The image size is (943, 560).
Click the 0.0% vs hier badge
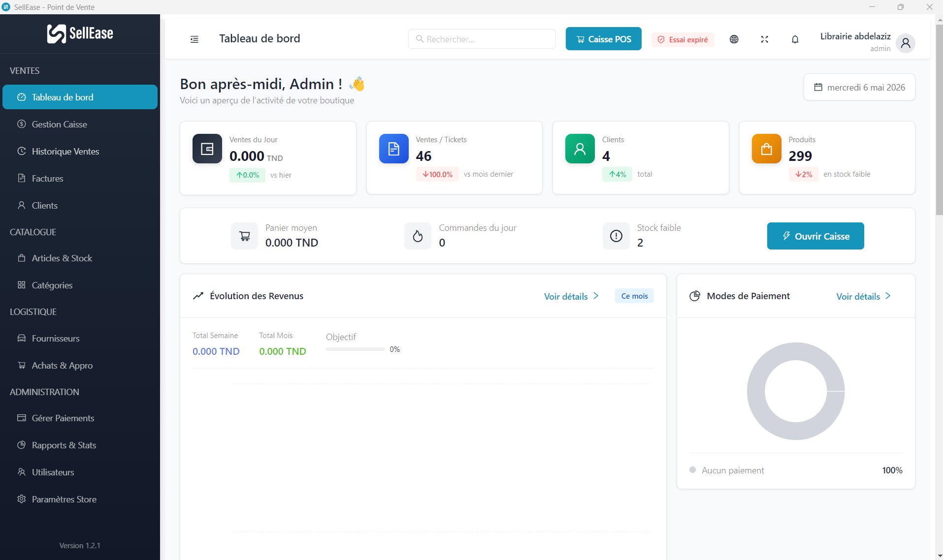247,175
